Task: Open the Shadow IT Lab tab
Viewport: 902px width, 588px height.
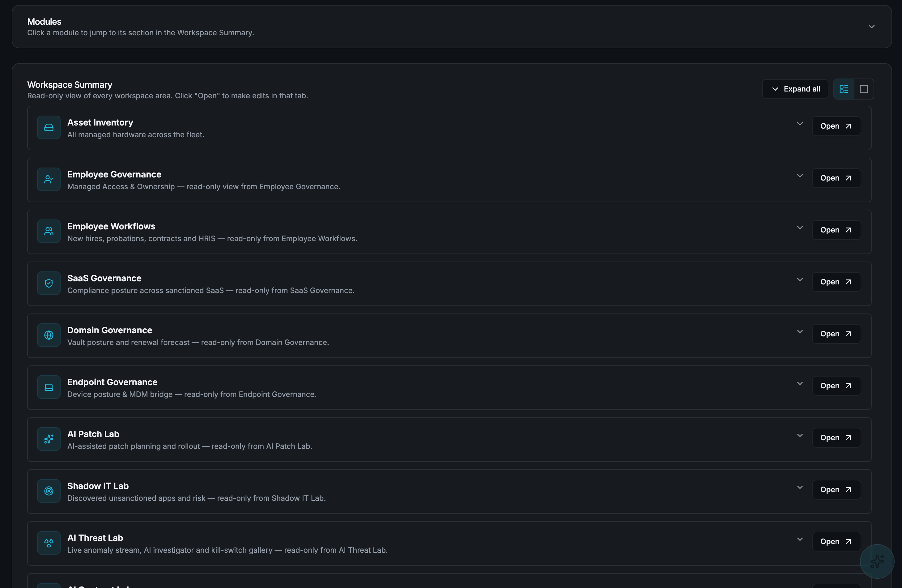Action: point(836,489)
